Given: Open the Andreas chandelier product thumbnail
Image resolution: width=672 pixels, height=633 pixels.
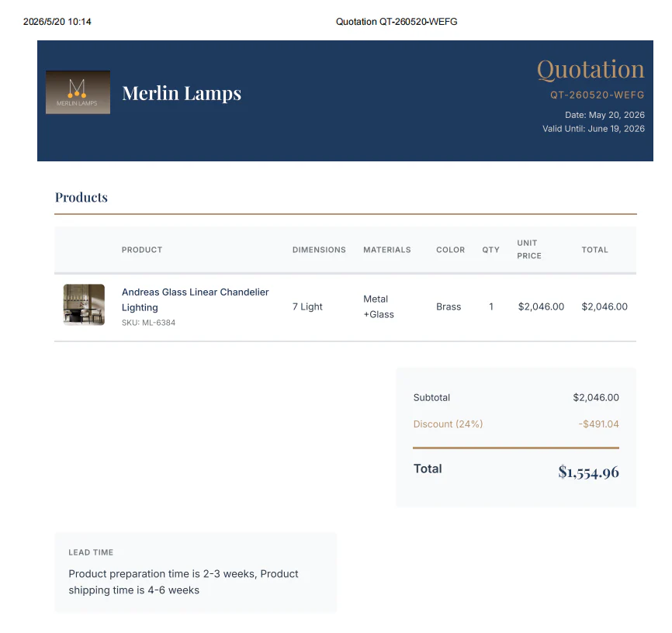Looking at the screenshot, I should 84,305.
